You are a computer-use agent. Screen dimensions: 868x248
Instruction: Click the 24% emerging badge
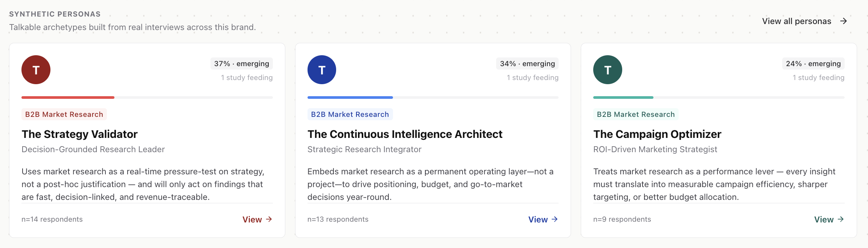point(813,64)
